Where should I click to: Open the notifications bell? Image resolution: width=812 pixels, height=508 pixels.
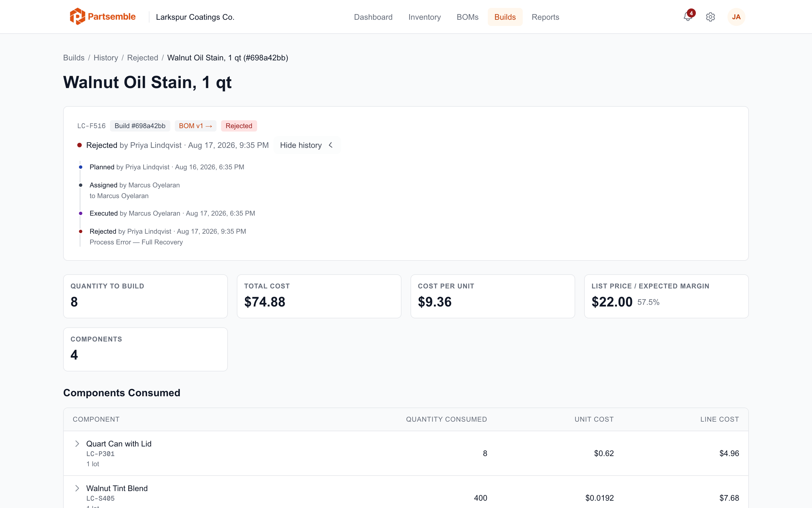pyautogui.click(x=688, y=16)
